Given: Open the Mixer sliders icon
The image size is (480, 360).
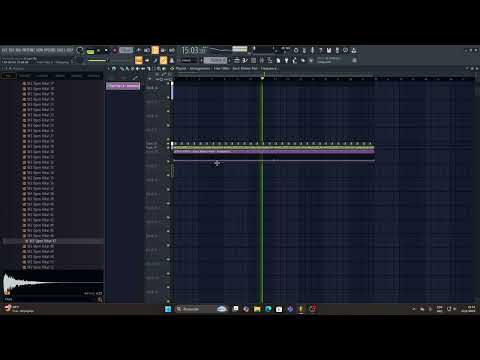Looking at the screenshot, I should coord(262,60).
